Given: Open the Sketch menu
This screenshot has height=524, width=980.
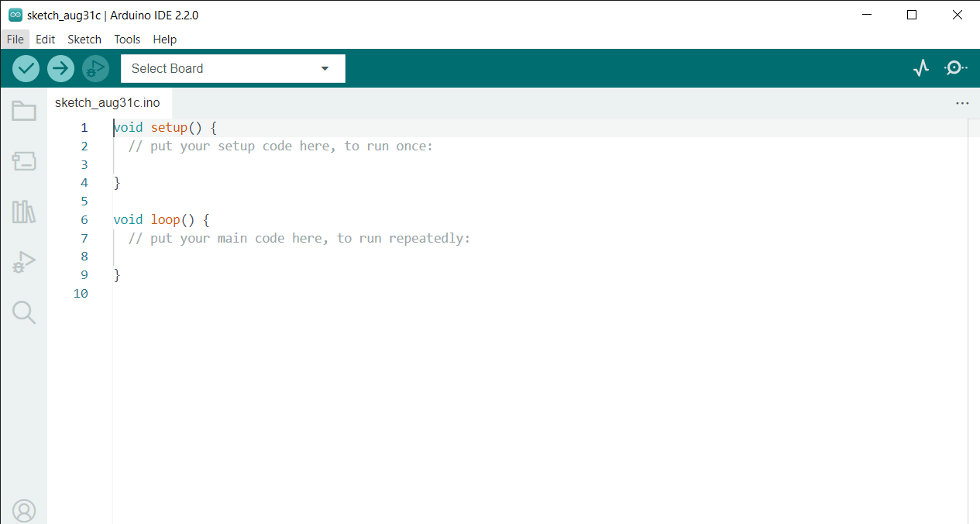Looking at the screenshot, I should coord(84,39).
